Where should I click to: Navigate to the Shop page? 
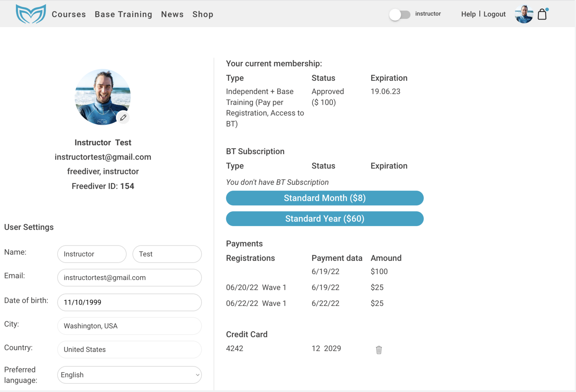[203, 14]
